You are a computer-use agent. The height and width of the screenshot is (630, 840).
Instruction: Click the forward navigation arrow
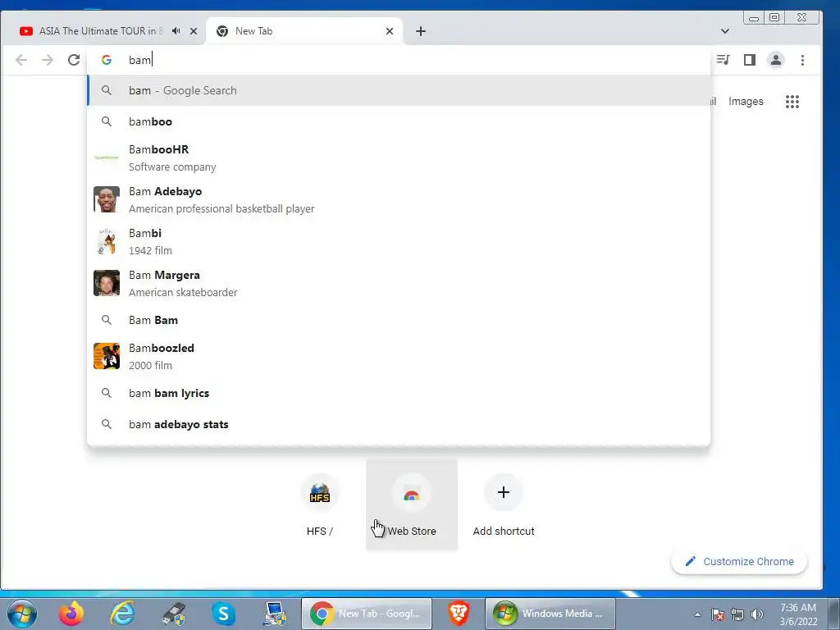[x=48, y=60]
